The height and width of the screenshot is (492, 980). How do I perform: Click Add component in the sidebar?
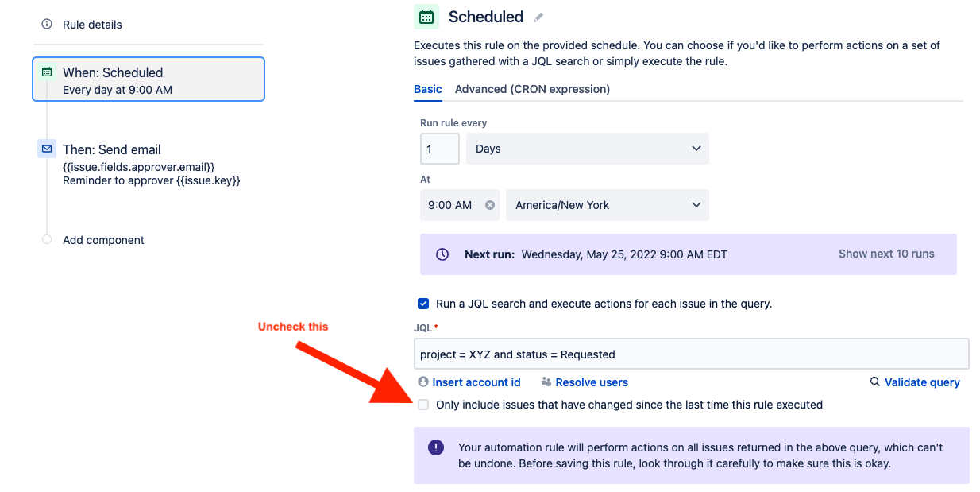click(103, 239)
